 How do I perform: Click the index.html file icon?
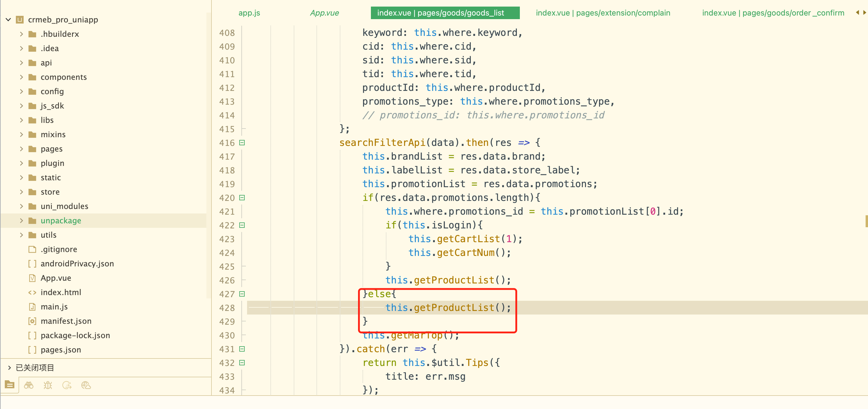coord(32,292)
